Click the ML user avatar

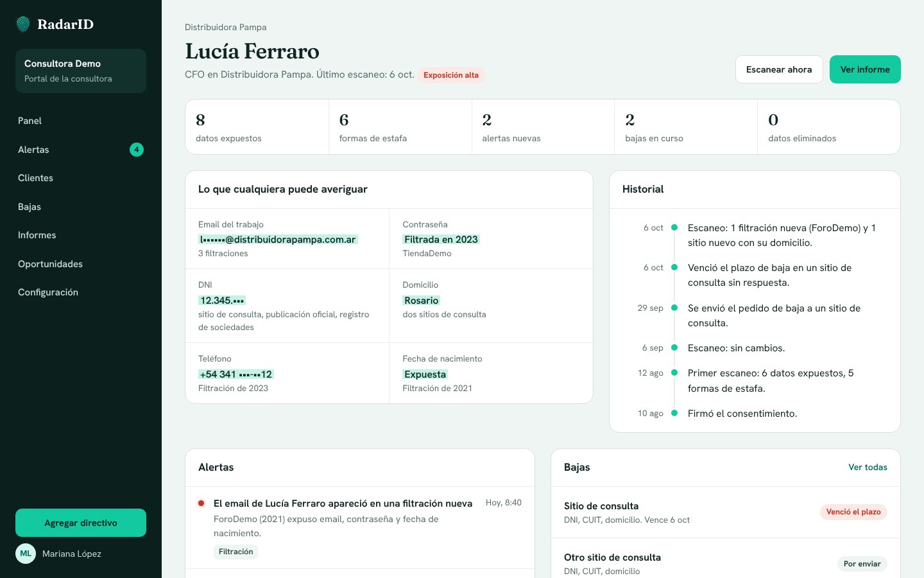click(x=26, y=554)
